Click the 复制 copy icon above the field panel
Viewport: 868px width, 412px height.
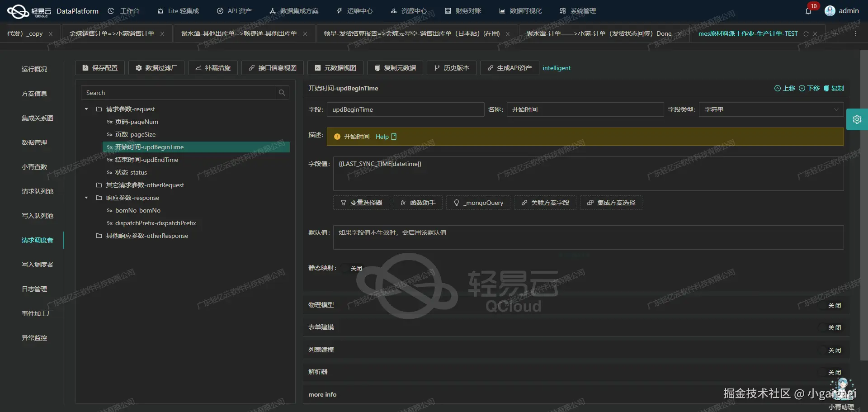tap(826, 88)
